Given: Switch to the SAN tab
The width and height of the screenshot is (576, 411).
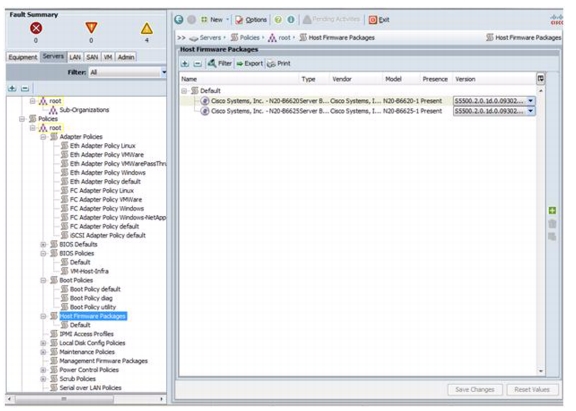Looking at the screenshot, I should click(92, 57).
